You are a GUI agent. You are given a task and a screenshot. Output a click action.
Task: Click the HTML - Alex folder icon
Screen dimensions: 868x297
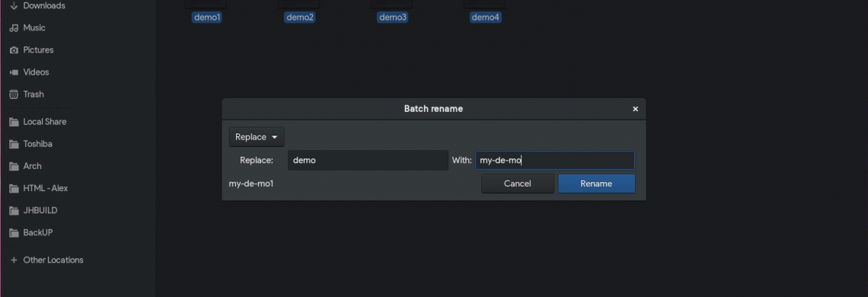point(14,188)
